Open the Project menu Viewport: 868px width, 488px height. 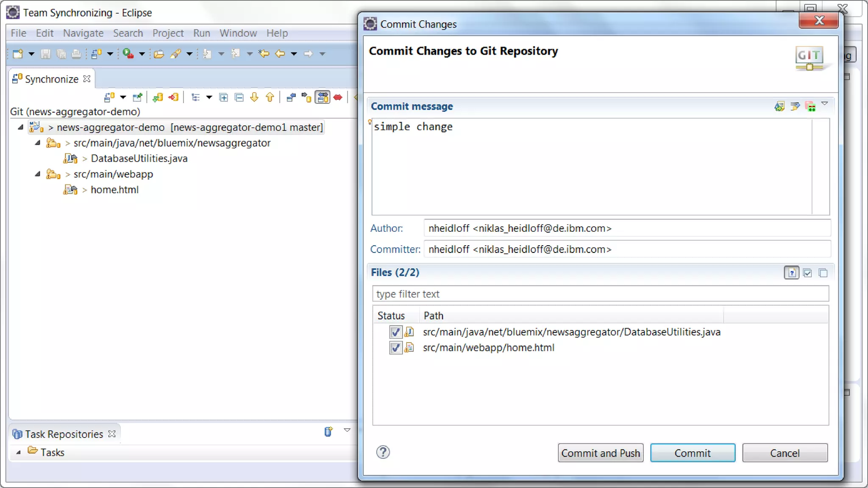168,33
